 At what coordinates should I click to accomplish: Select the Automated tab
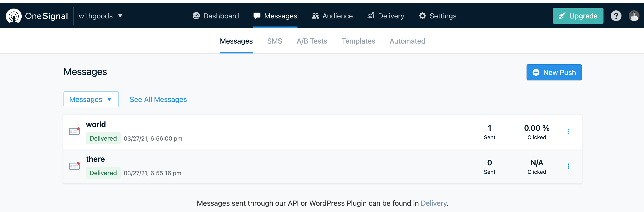click(x=407, y=41)
